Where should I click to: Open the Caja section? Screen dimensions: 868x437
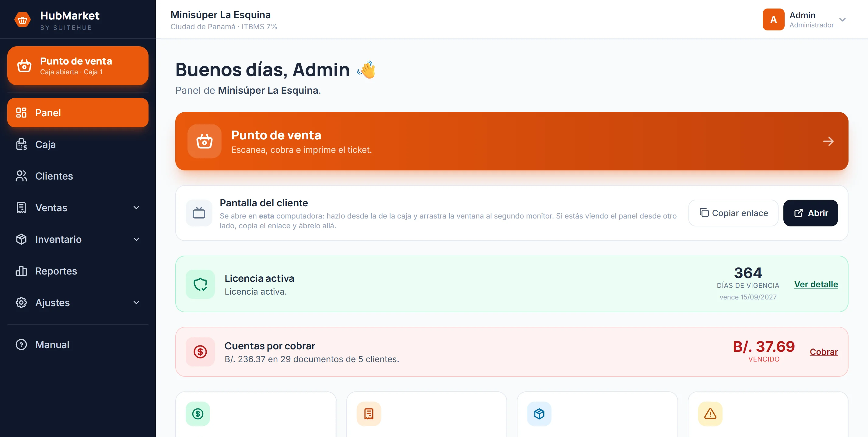pos(78,145)
